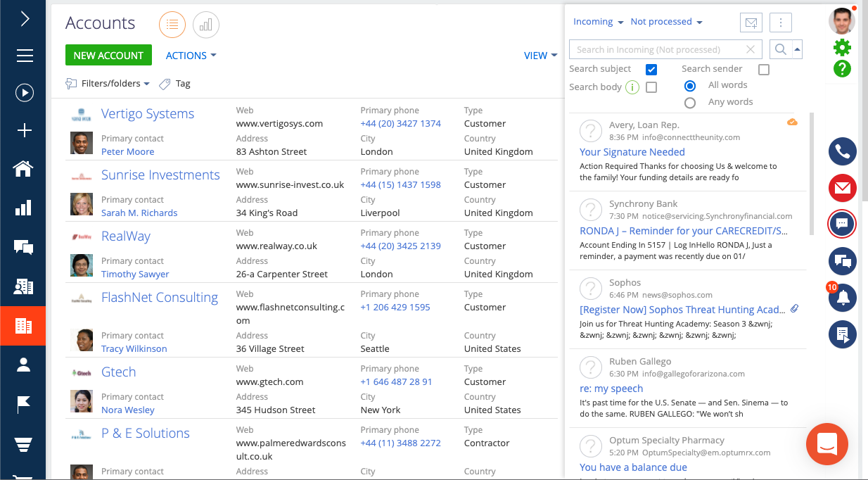Open the Not processed filter dropdown
Screen dimensions: 868x480
665,21
